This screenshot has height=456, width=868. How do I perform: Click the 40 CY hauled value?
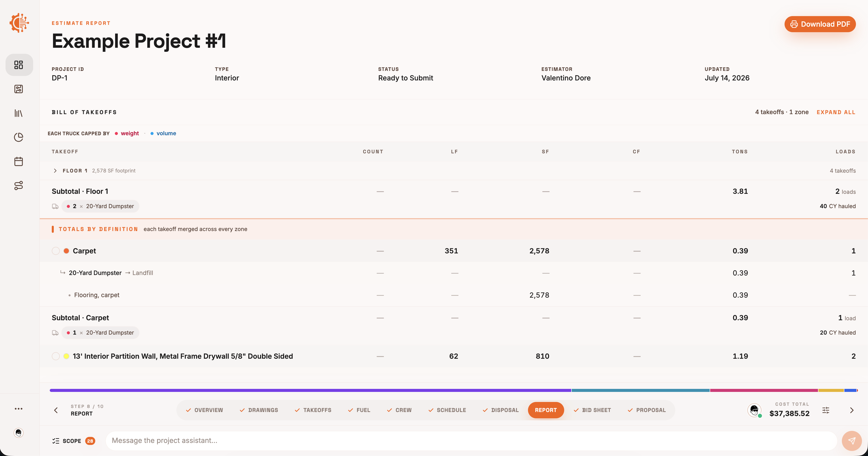[x=838, y=206]
